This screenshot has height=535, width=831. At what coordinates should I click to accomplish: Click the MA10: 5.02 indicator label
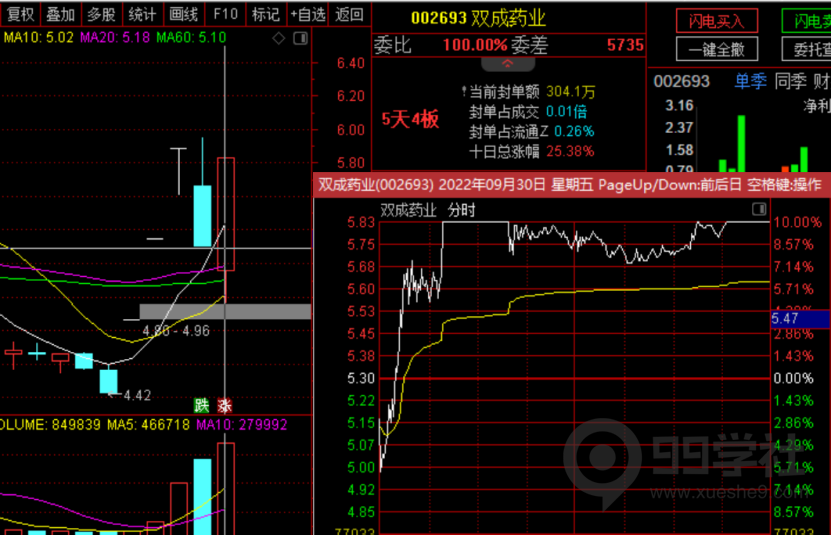click(x=39, y=38)
